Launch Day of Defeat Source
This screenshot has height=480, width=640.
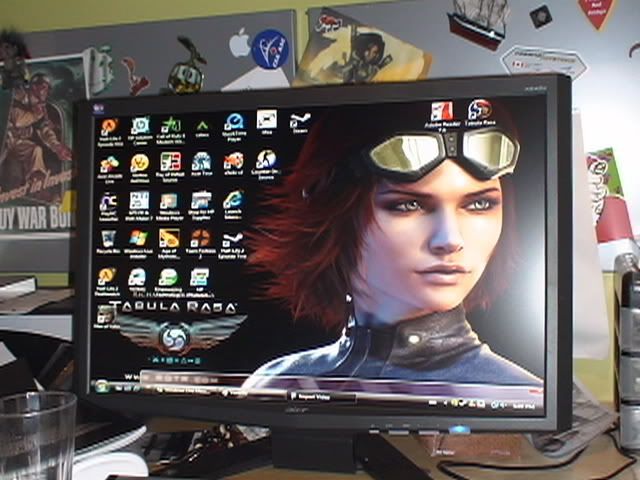171,167
